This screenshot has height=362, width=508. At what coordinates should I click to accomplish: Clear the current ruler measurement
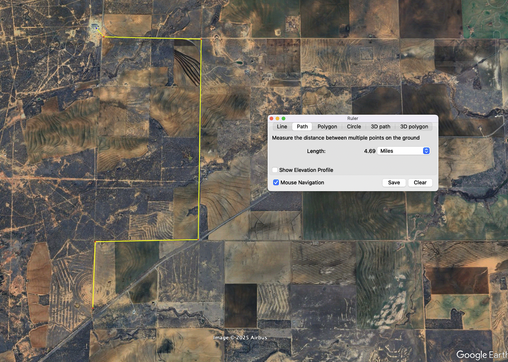tap(420, 183)
